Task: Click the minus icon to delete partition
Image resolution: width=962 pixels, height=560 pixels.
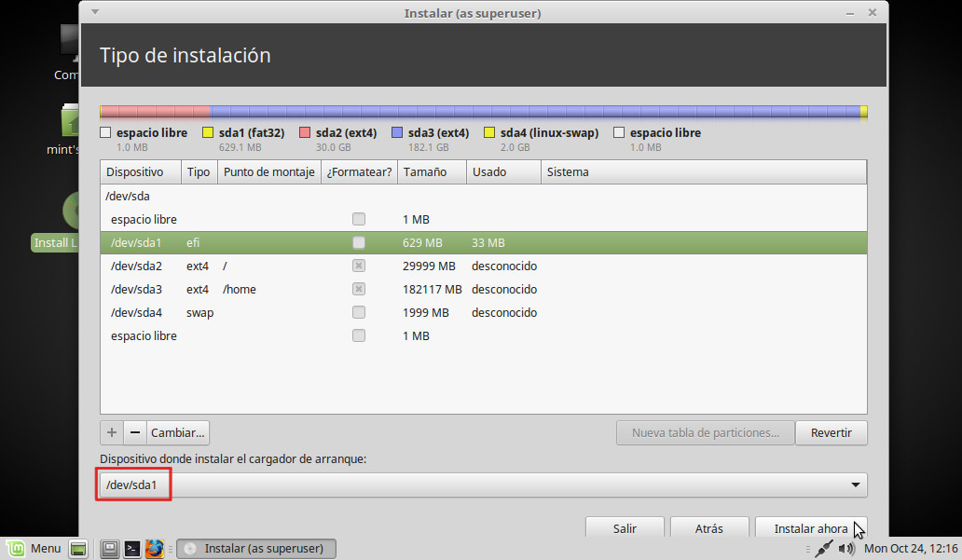Action: 135,433
